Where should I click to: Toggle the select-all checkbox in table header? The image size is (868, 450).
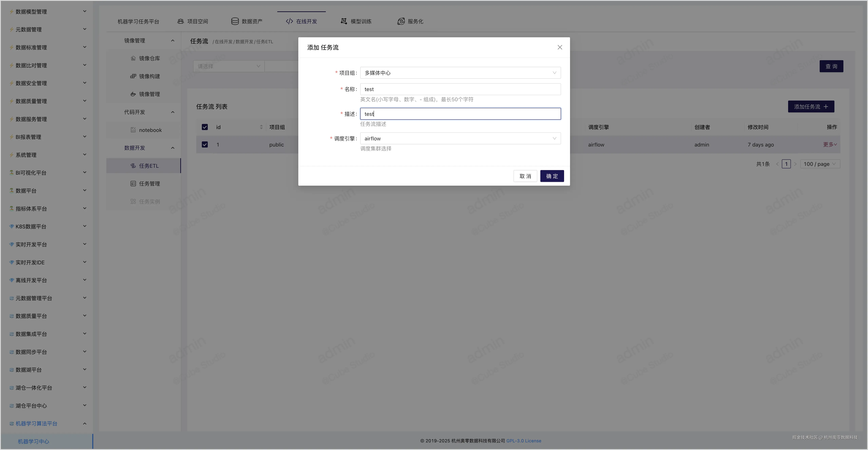205,127
